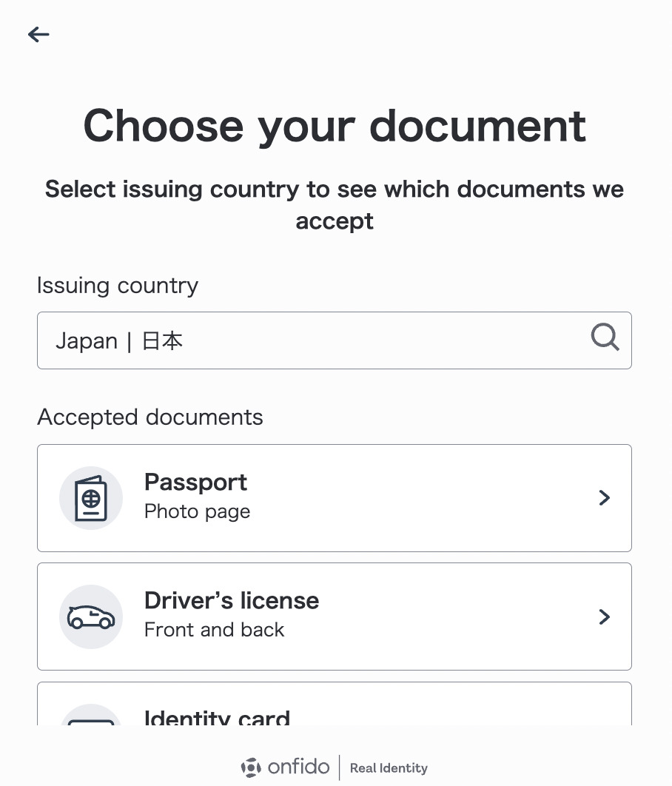Click the car icon for Driver's license

(x=91, y=617)
